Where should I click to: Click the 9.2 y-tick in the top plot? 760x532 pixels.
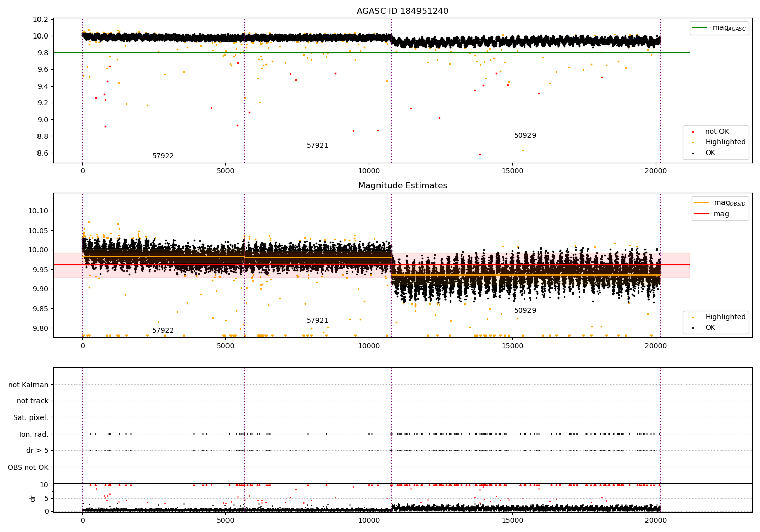point(43,103)
